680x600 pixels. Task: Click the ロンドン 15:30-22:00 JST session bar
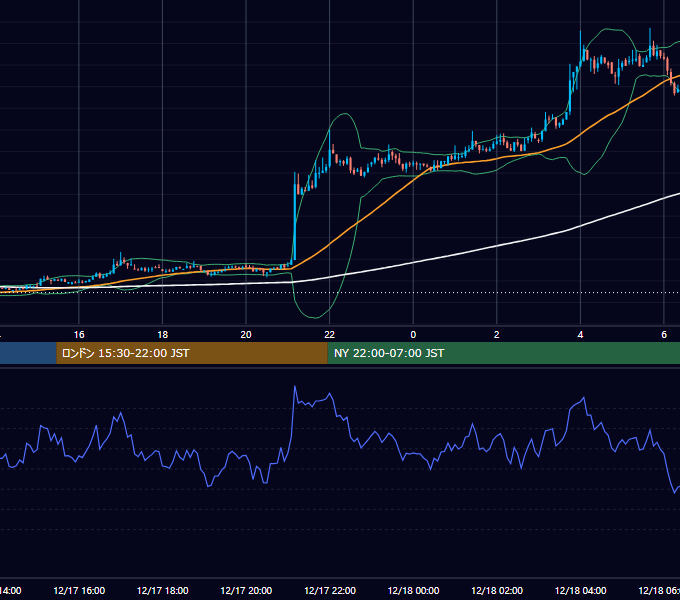192,353
